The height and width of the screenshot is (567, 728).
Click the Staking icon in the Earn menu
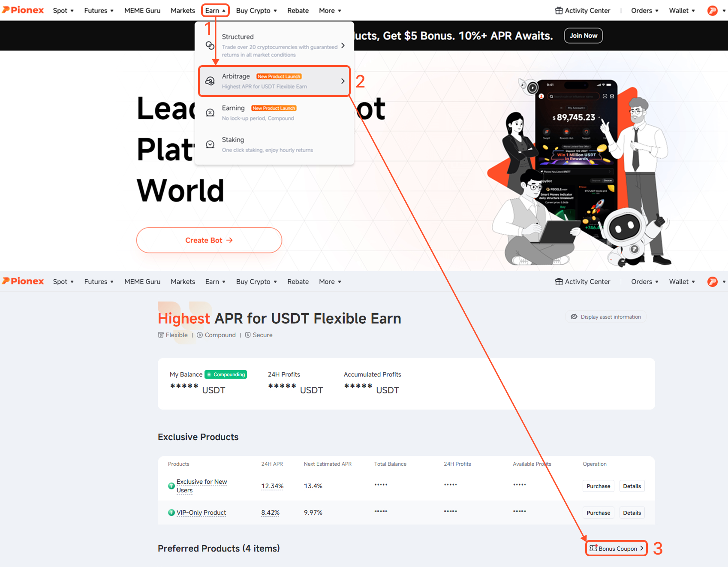pyautogui.click(x=210, y=144)
